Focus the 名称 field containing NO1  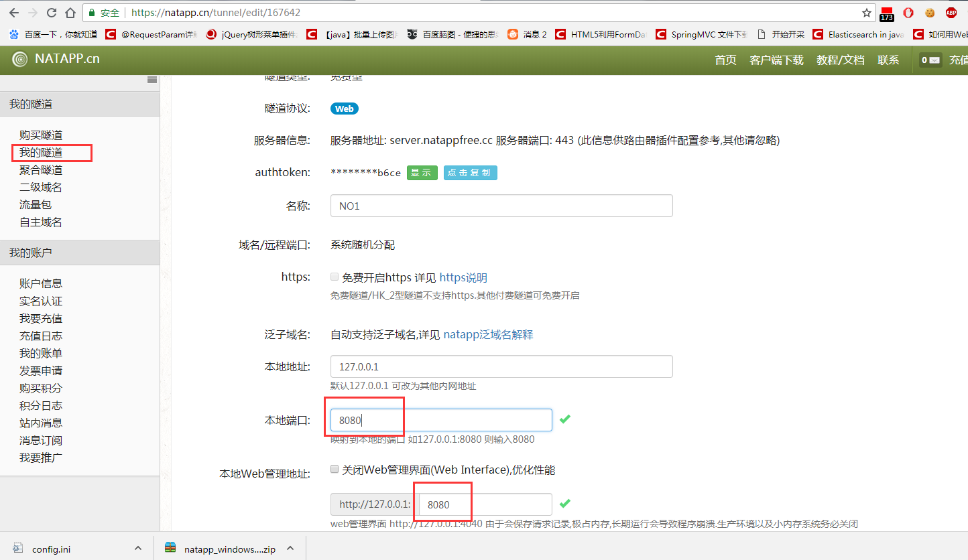point(501,206)
